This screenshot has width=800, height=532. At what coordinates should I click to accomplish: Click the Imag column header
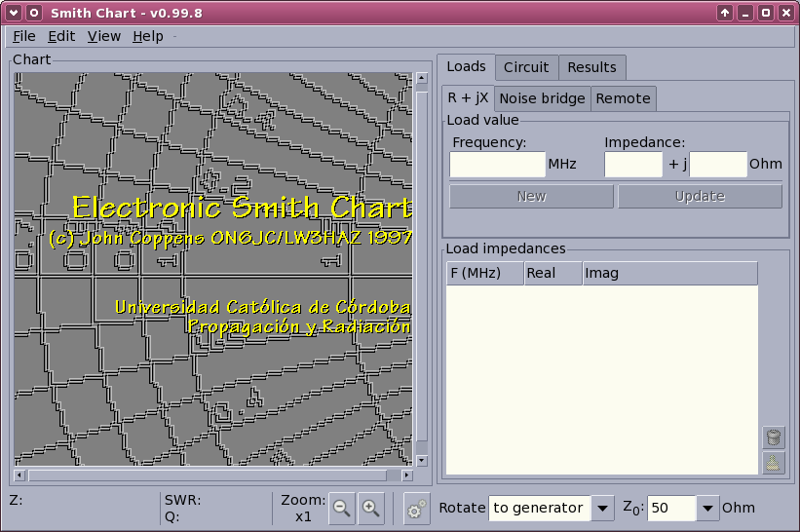(669, 274)
